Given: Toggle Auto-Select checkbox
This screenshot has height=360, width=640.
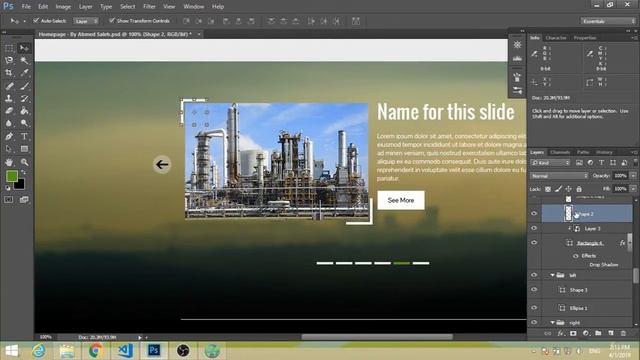Looking at the screenshot, I should point(36,20).
